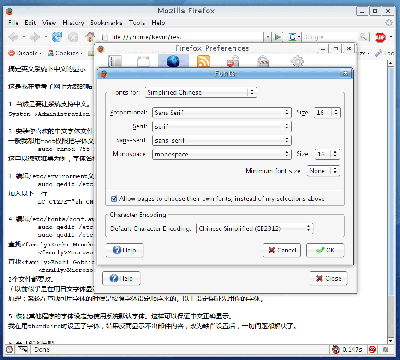Open the Serif font dropdown
Screen dimensions: 400x360
point(222,126)
